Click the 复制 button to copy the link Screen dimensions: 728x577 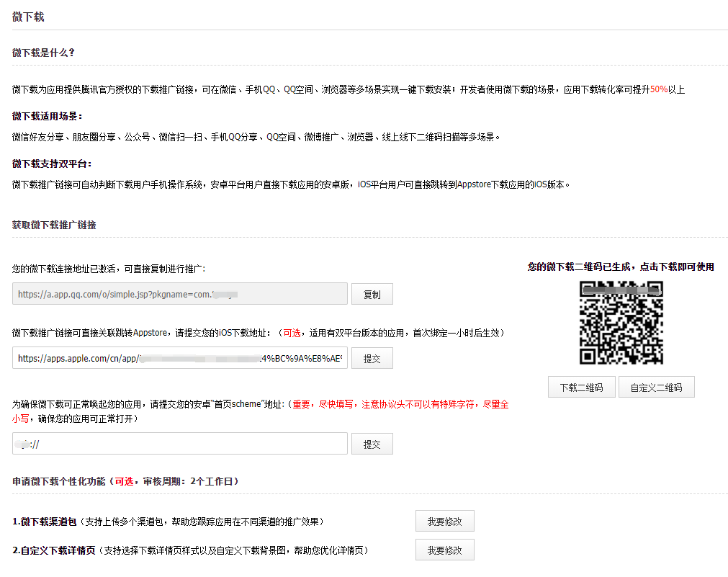(372, 294)
